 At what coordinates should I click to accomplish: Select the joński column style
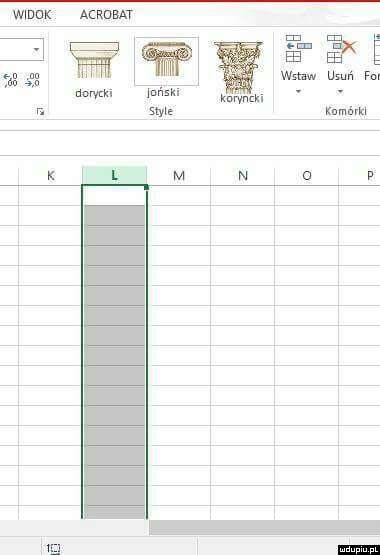(166, 67)
